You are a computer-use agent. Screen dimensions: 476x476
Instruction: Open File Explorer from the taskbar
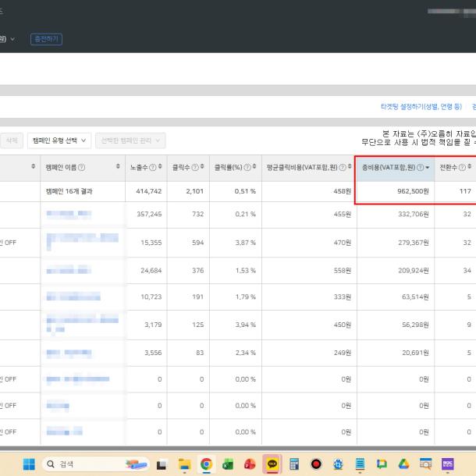pyautogui.click(x=184, y=464)
